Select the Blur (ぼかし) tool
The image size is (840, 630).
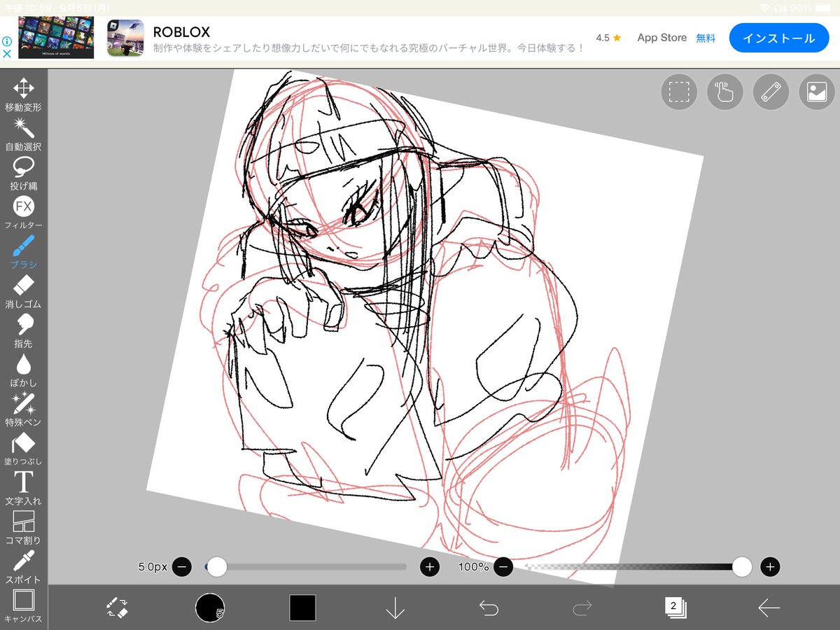pyautogui.click(x=23, y=370)
